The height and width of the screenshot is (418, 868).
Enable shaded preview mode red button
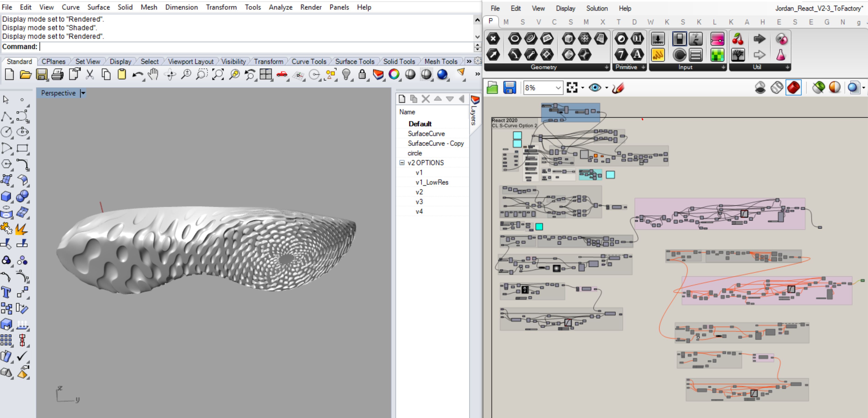[793, 88]
